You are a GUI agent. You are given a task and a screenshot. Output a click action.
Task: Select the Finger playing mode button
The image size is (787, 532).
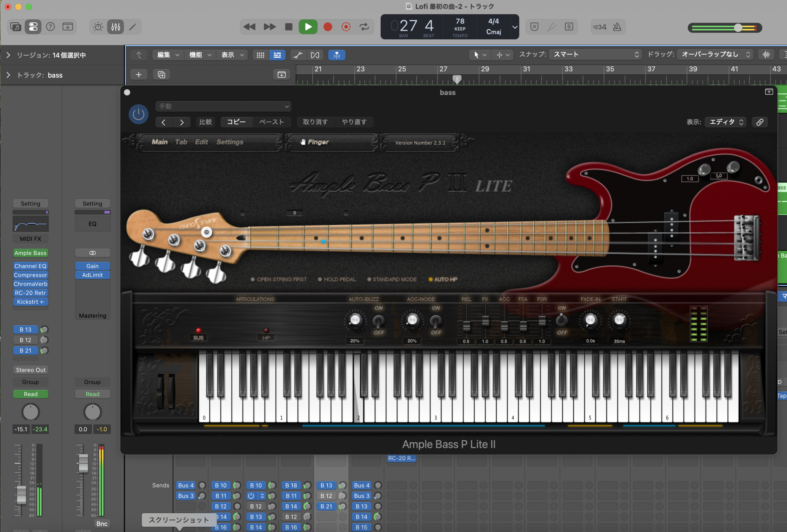point(314,142)
